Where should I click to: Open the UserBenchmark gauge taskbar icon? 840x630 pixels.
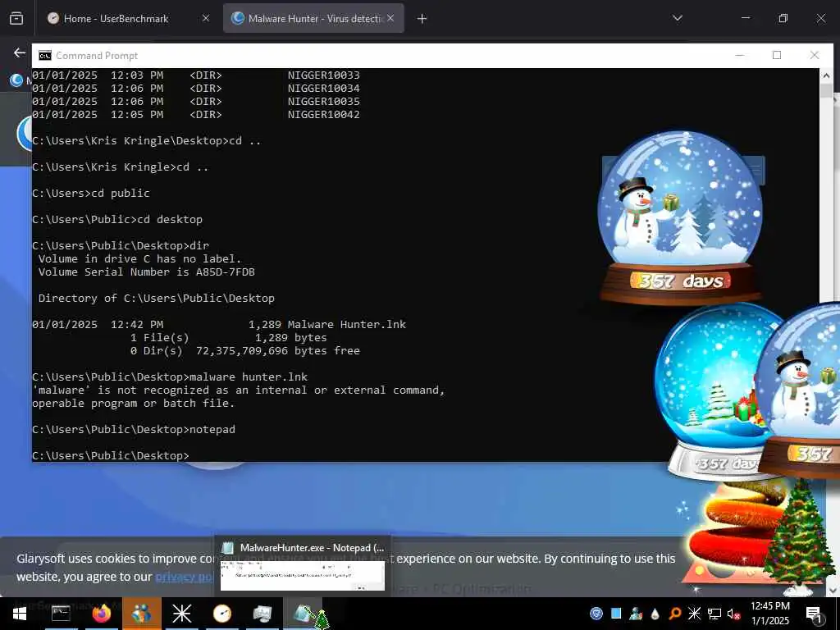tap(221, 614)
